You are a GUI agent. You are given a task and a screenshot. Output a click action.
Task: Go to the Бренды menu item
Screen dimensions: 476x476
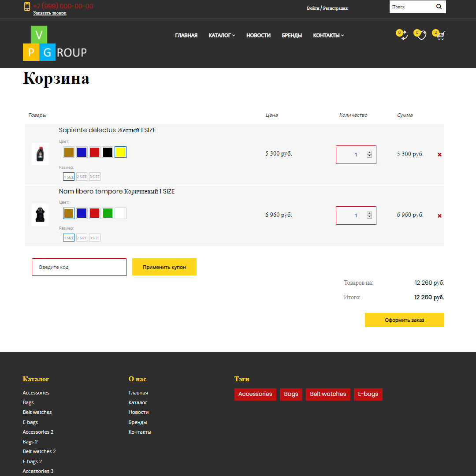(x=292, y=35)
